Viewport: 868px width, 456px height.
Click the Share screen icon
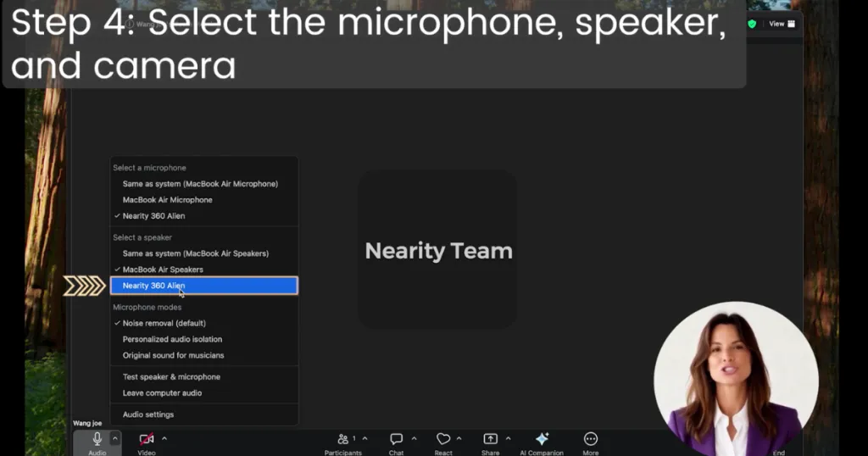(491, 439)
